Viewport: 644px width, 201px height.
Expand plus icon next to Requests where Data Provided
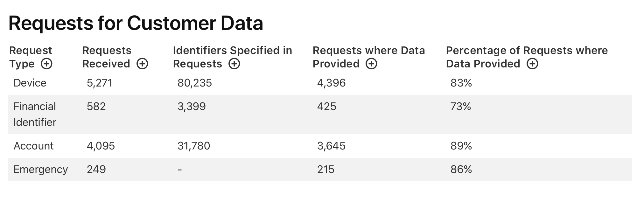point(371,64)
